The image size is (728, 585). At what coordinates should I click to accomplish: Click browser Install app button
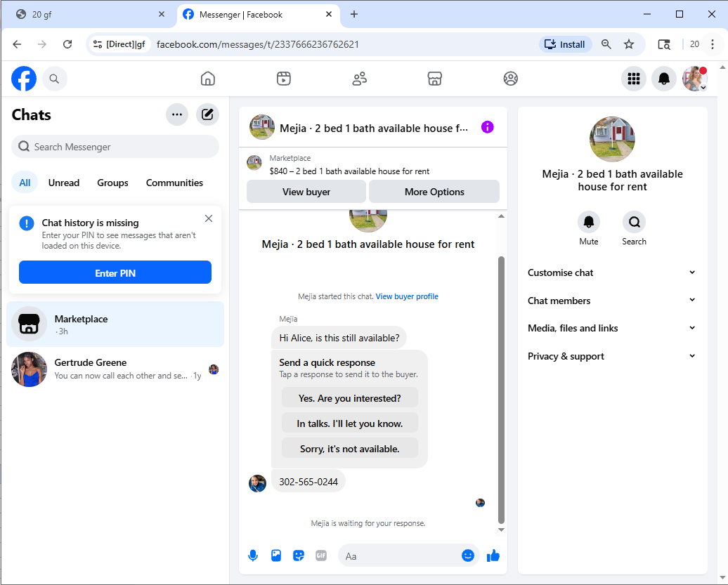[565, 44]
